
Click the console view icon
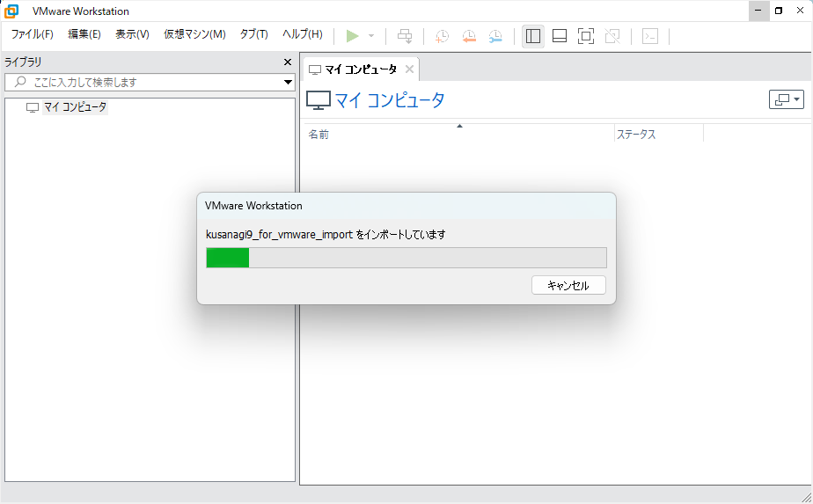tap(650, 36)
